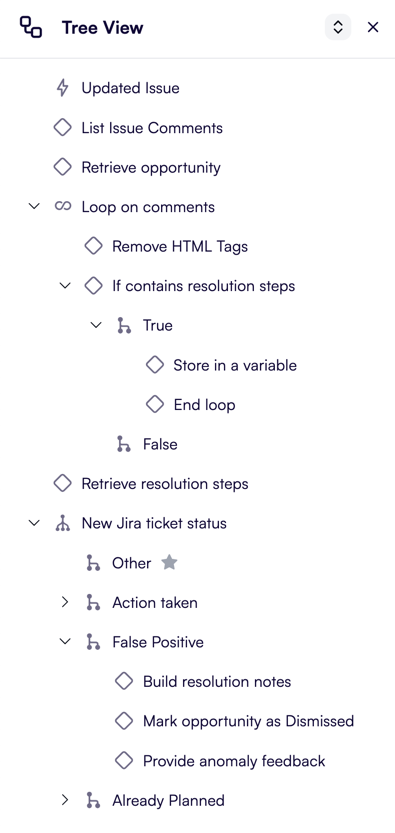The height and width of the screenshot is (833, 395).
Task: Expand the Action taken branch
Action: (x=65, y=602)
